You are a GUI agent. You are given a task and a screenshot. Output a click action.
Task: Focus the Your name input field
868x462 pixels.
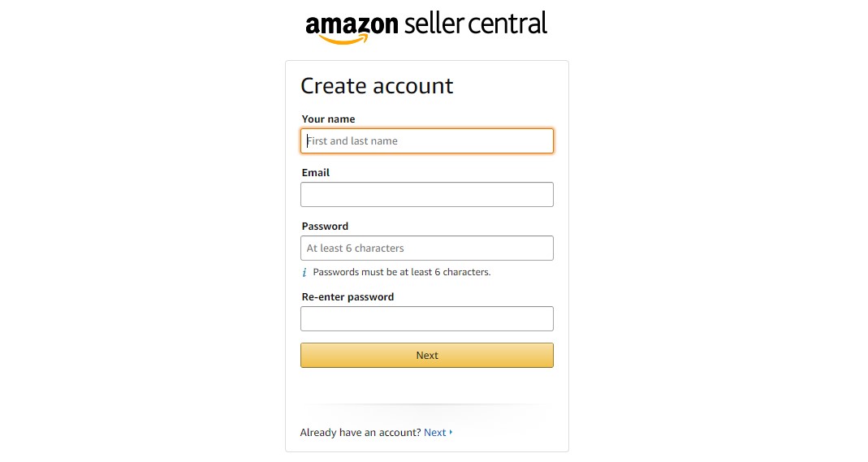click(x=427, y=141)
